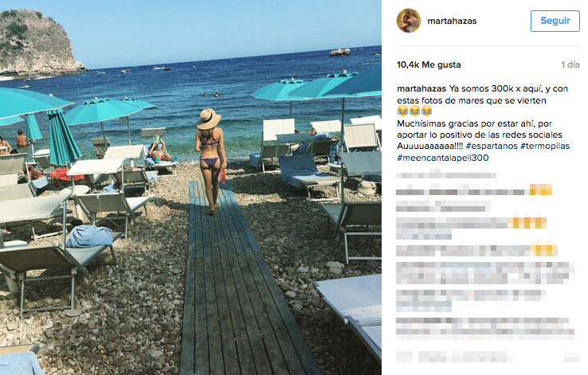Click the first blurred comment line
The width and height of the screenshot is (588, 375).
(446, 174)
